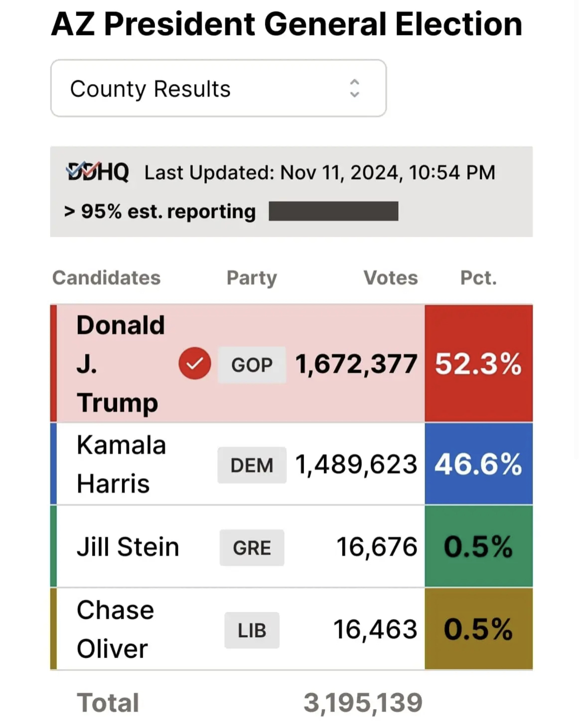Screen dimensions: 583x728
Task: Click the up-down chevron arrows in selector
Action: [x=354, y=88]
